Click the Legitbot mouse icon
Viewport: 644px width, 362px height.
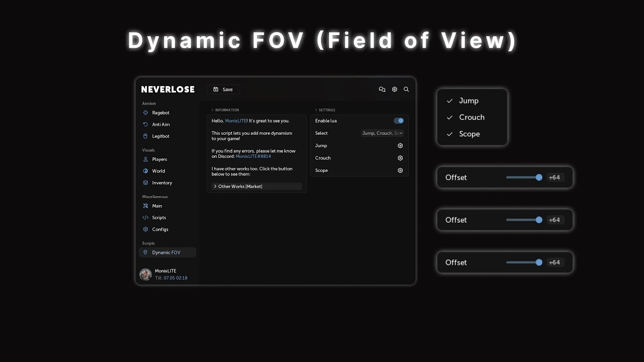145,136
